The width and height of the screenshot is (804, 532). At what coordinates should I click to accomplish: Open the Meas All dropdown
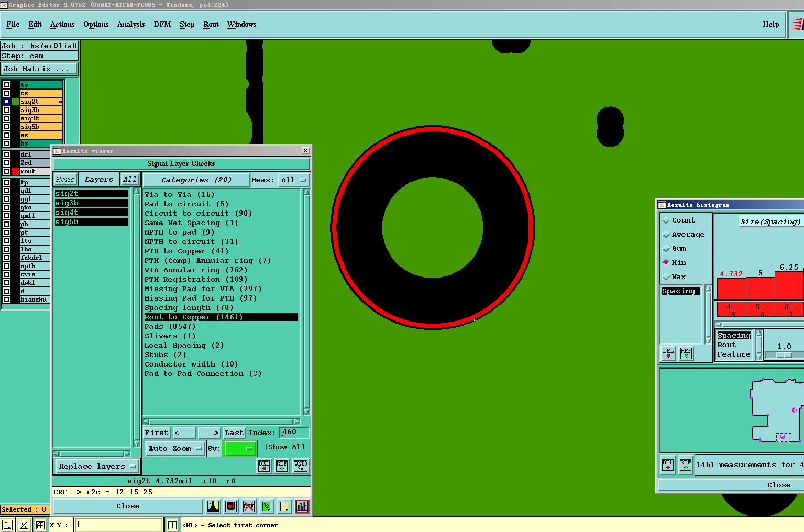(293, 180)
